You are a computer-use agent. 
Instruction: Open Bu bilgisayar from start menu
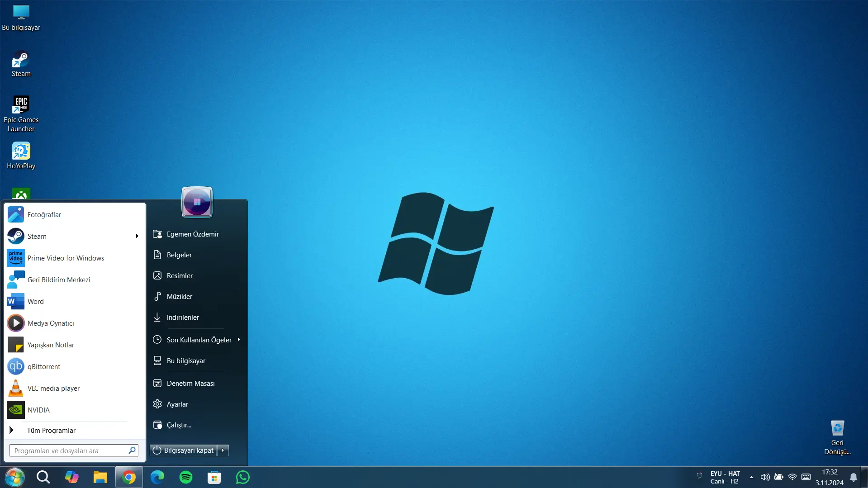(197, 361)
